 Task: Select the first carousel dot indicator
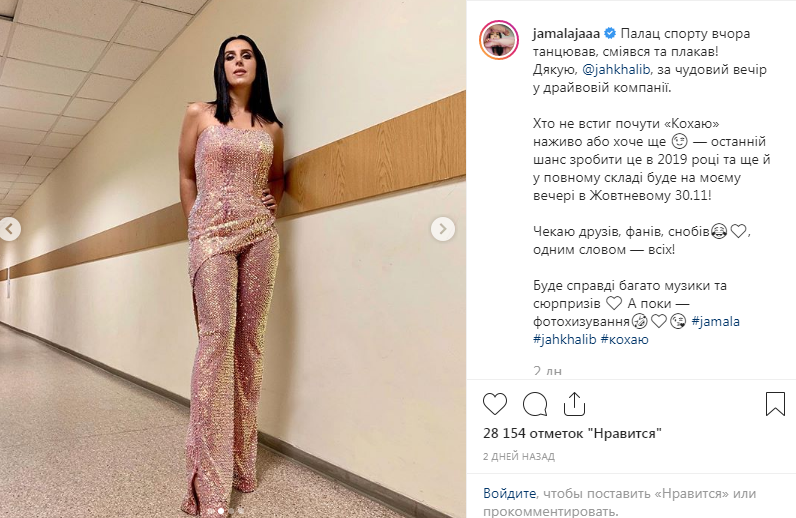pos(211,511)
